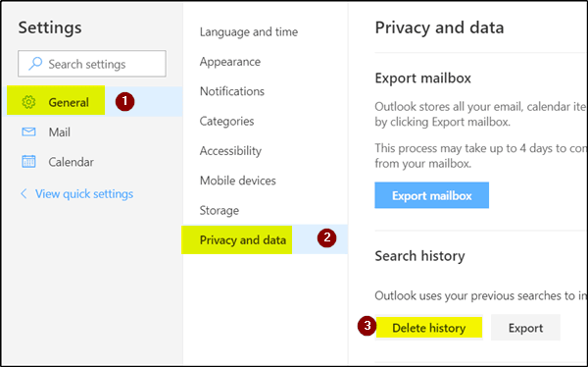This screenshot has width=588, height=367.
Task: Click the General gear icon
Action: [x=28, y=102]
